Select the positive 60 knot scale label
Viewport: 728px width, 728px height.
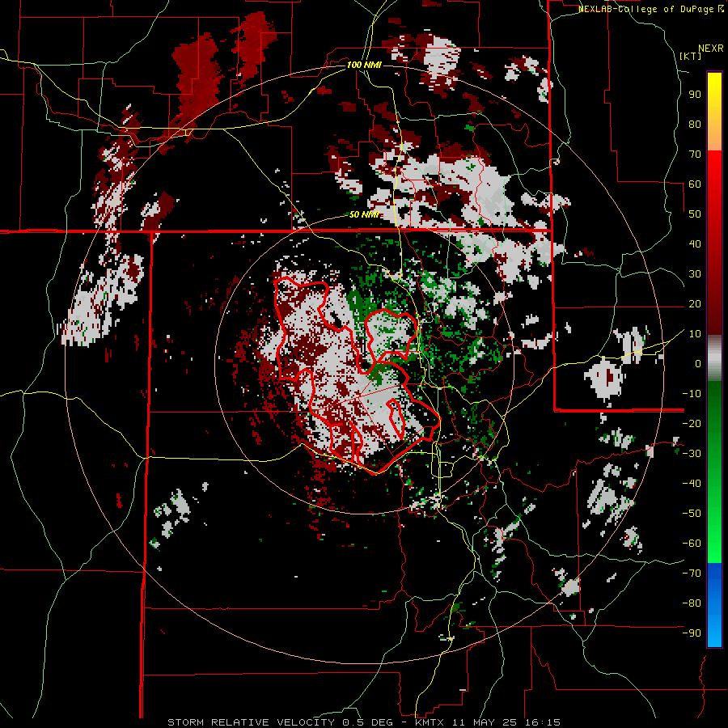pyautogui.click(x=695, y=184)
